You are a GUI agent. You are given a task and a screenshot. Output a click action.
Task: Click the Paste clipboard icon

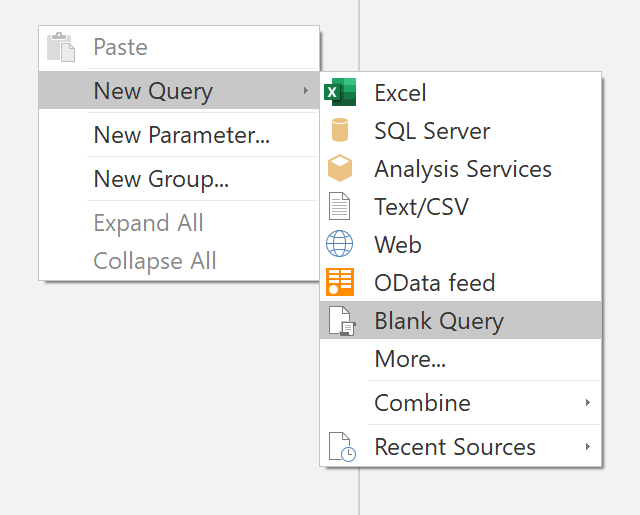pyautogui.click(x=61, y=47)
